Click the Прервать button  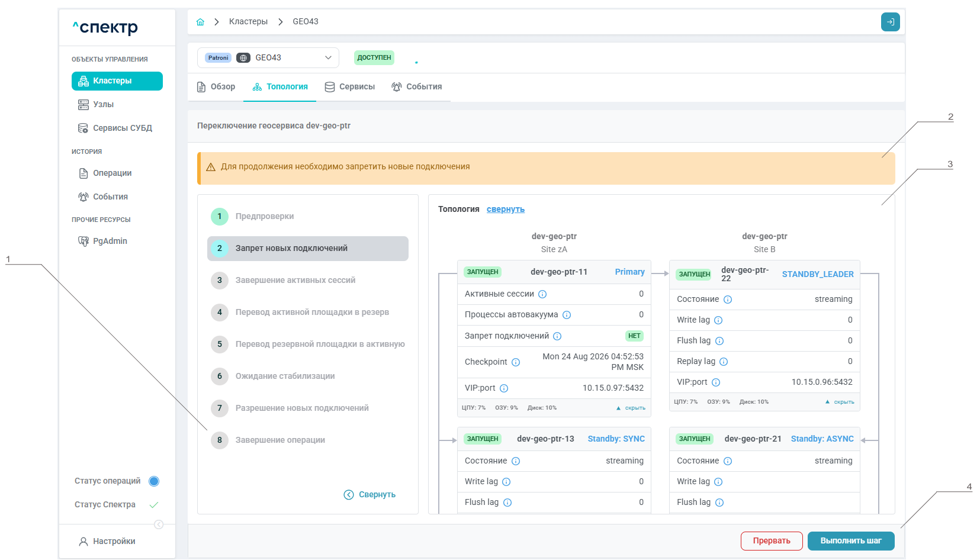point(772,541)
